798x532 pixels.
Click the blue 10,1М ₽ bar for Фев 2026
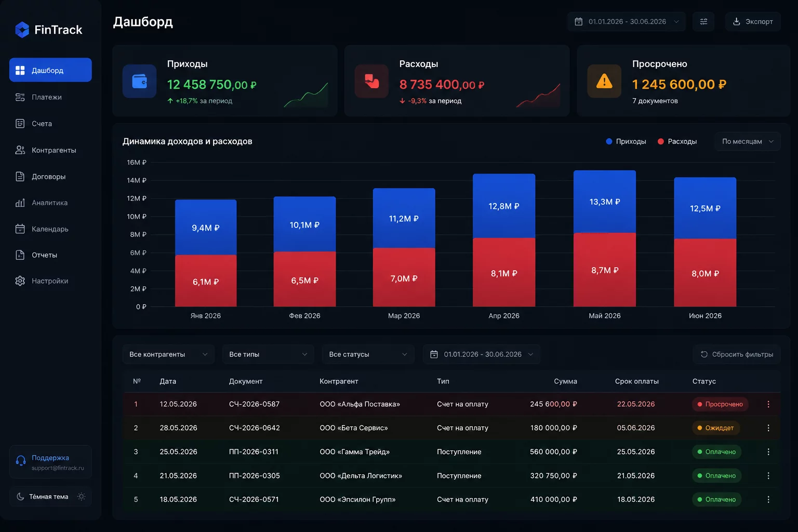click(304, 224)
